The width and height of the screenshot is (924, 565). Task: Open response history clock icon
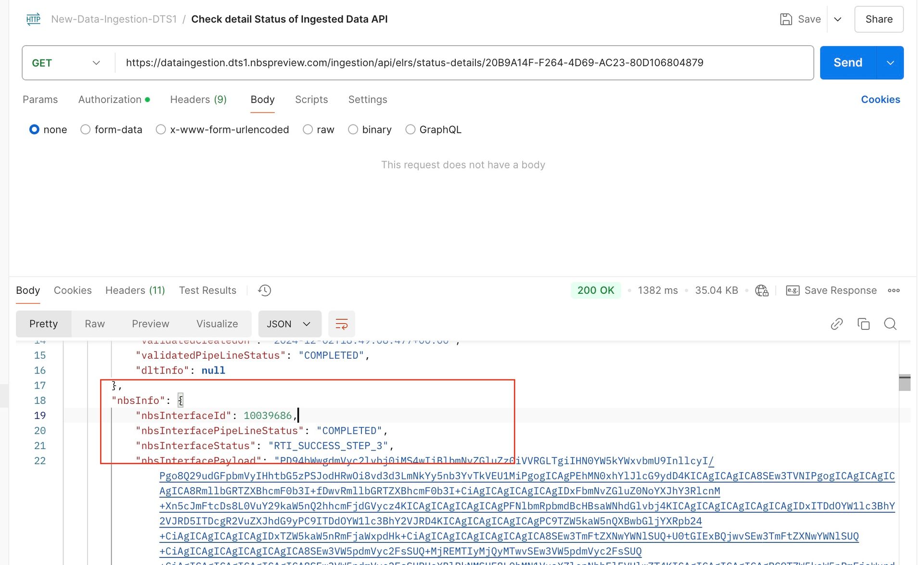[265, 290]
